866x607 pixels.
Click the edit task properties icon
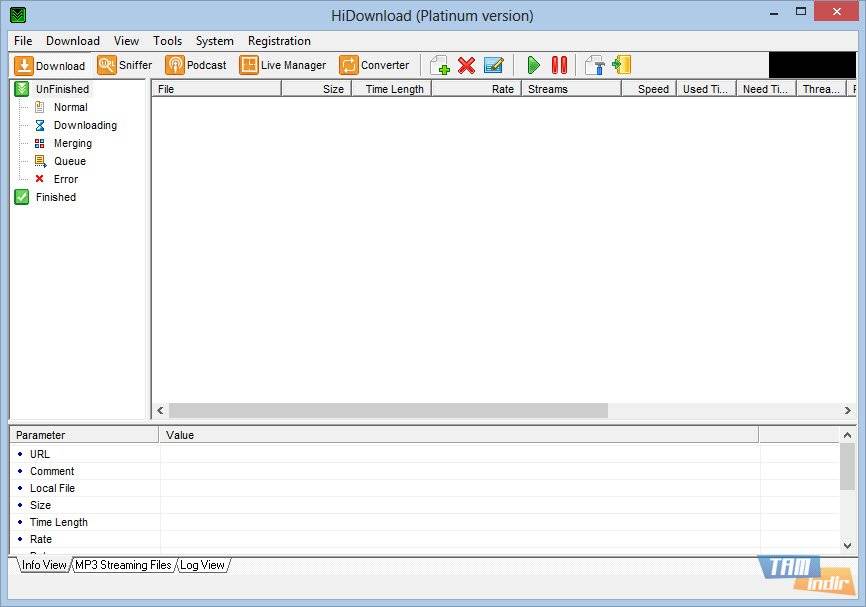click(493, 65)
